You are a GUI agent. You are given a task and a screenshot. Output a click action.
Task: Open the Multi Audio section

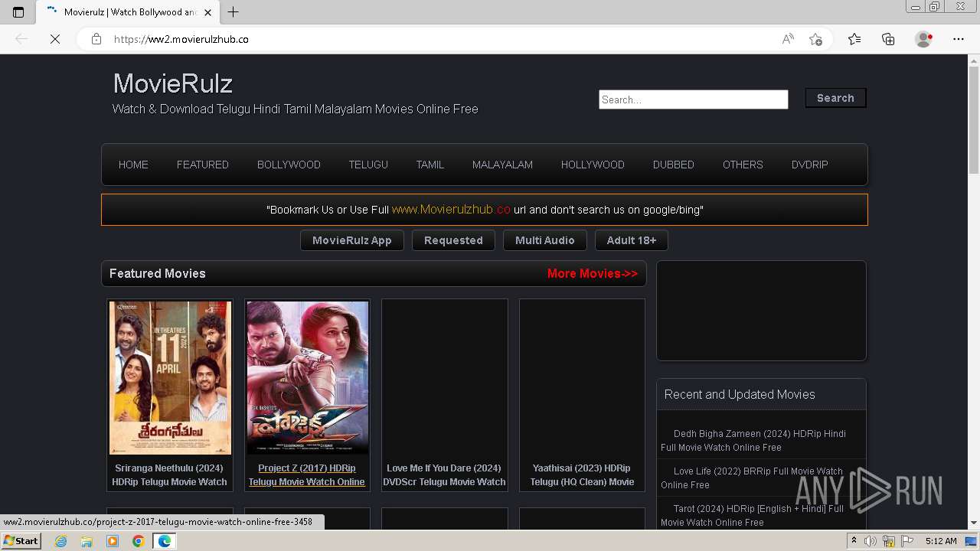point(544,240)
